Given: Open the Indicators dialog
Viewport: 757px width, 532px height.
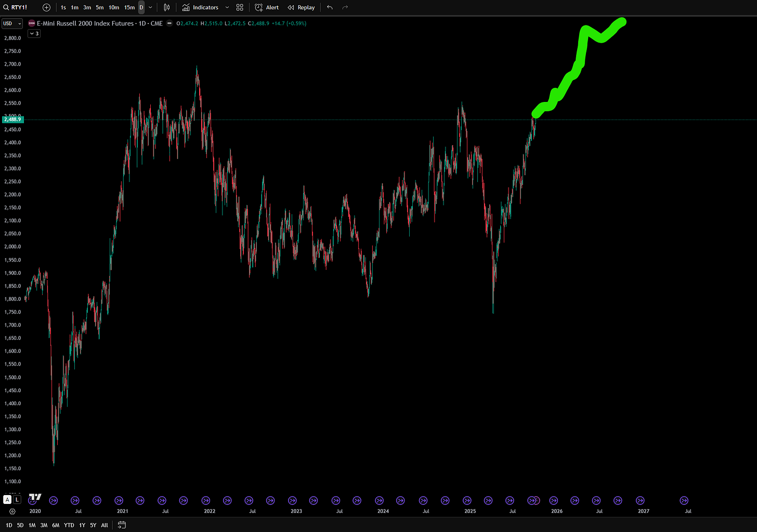Looking at the screenshot, I should (200, 7).
